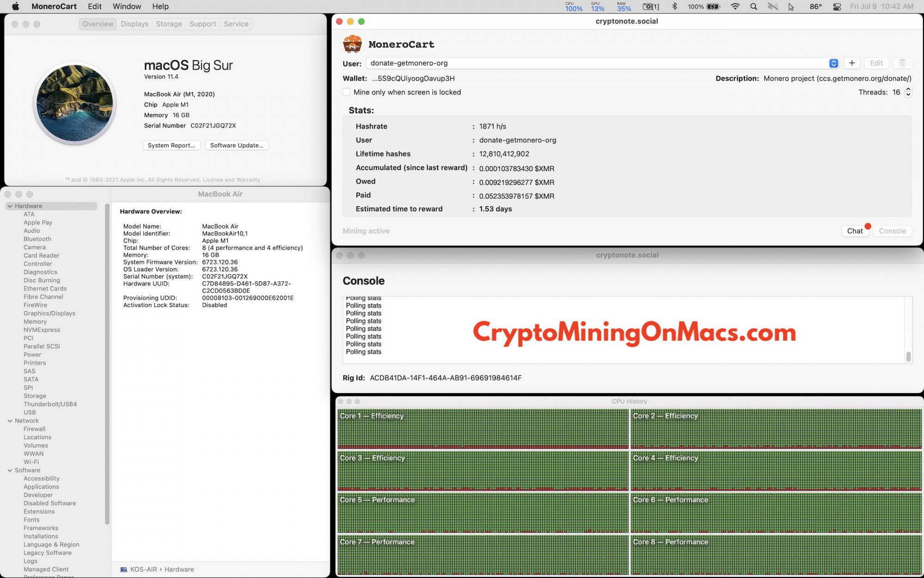Select the Storage tab in System Info
The width and height of the screenshot is (924, 578).
point(168,23)
